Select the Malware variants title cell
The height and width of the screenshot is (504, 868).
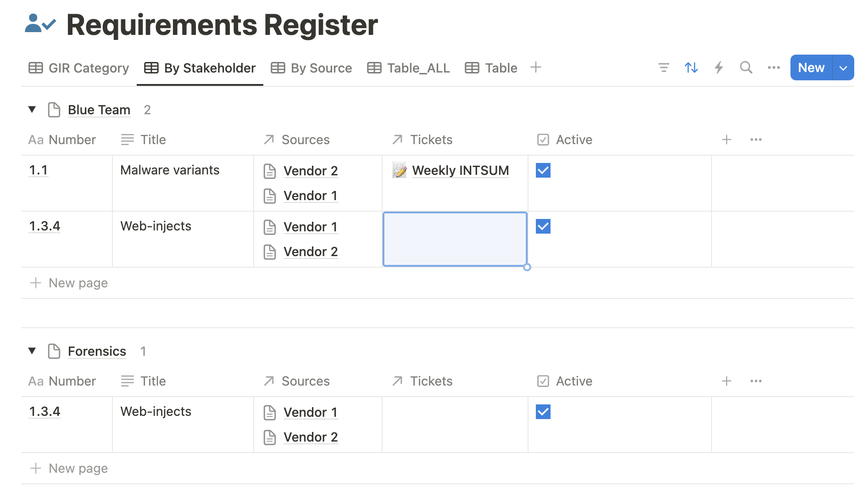point(183,183)
